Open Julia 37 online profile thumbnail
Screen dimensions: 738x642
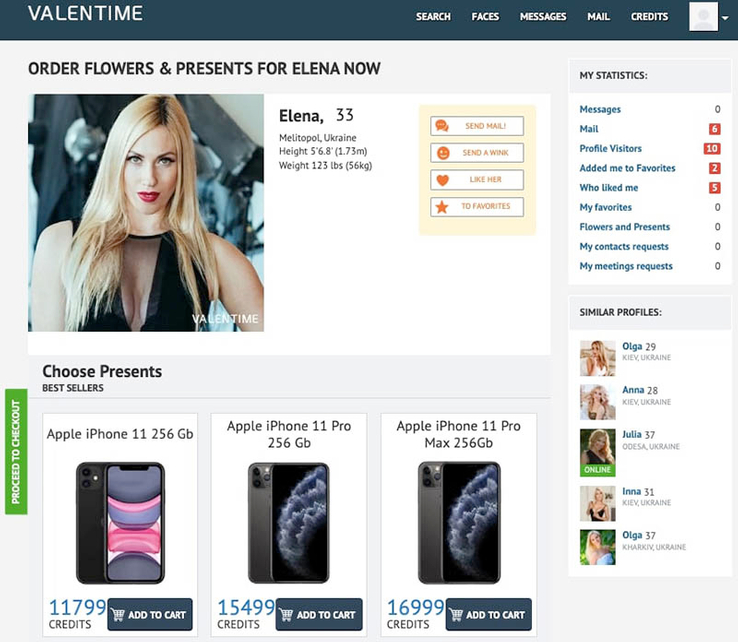click(597, 452)
